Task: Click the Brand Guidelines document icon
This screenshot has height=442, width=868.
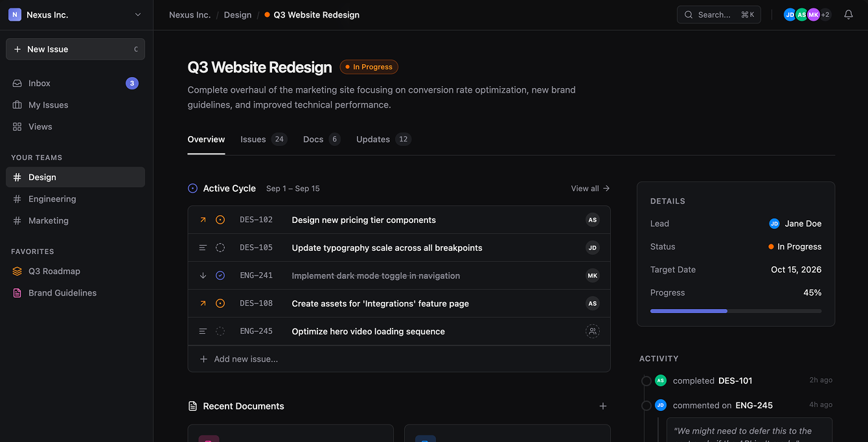Action: pyautogui.click(x=17, y=293)
